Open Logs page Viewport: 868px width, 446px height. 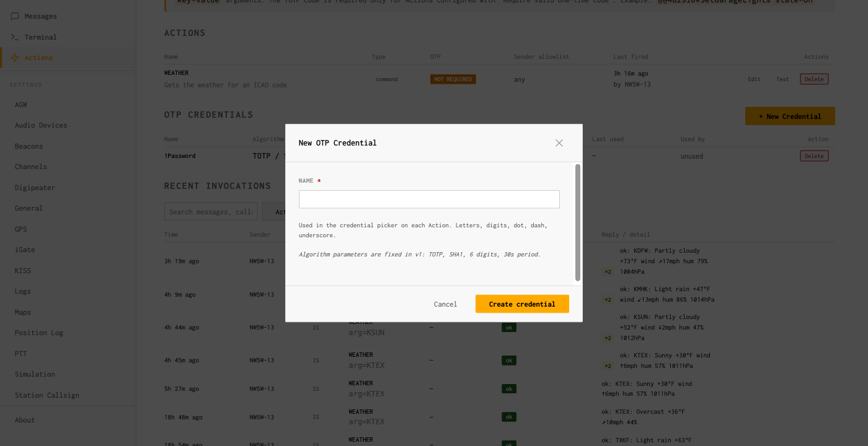(23, 291)
